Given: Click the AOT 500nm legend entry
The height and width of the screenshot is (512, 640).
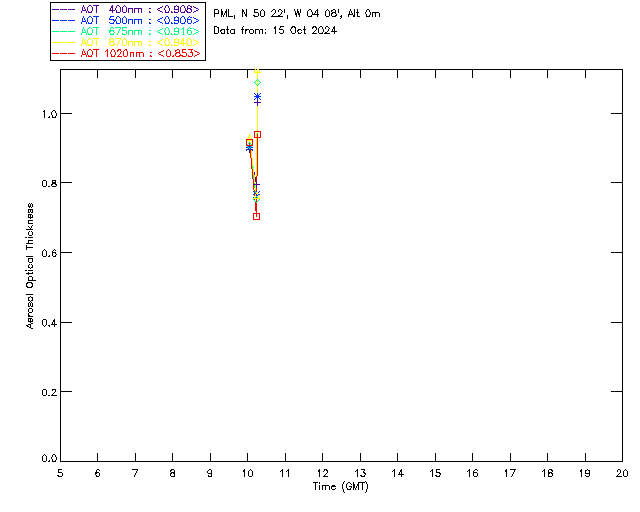Looking at the screenshot, I should point(126,20).
